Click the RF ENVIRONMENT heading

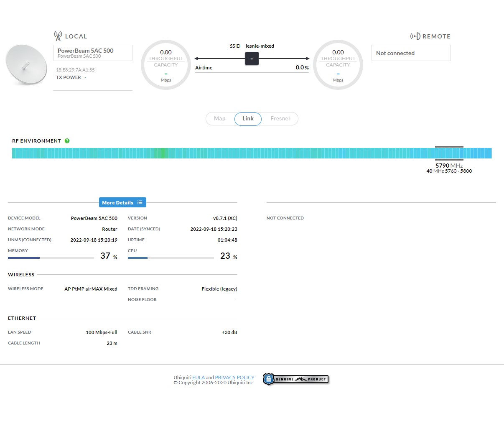(x=36, y=141)
